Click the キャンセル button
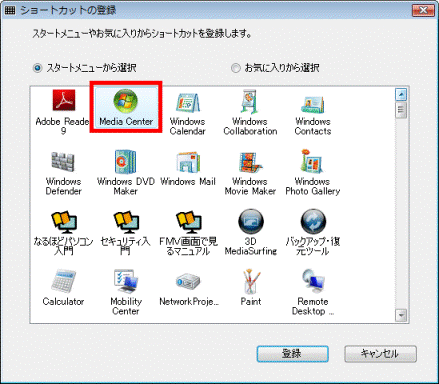This screenshot has width=439, height=384. coord(380,354)
